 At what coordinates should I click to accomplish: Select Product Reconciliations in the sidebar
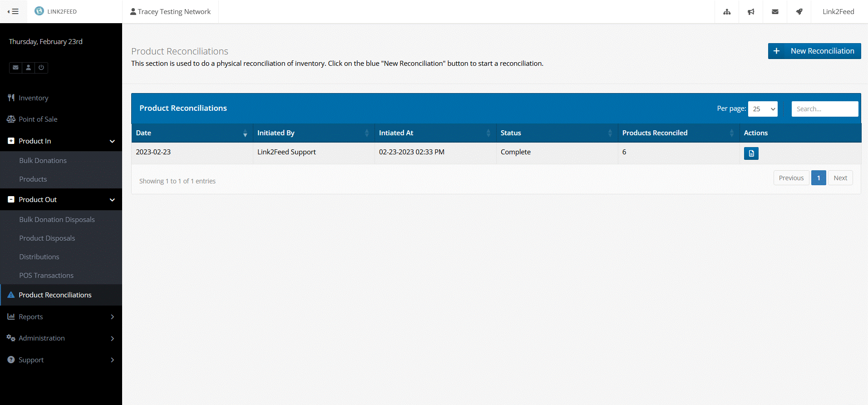[61, 295]
